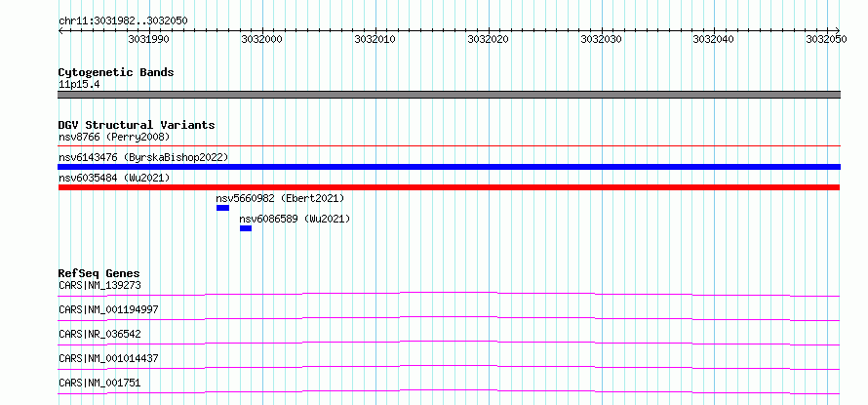This screenshot has height=405, width=868.
Task: Open the nsv6086589 (Wu2021) variant label
Action: pos(296,219)
